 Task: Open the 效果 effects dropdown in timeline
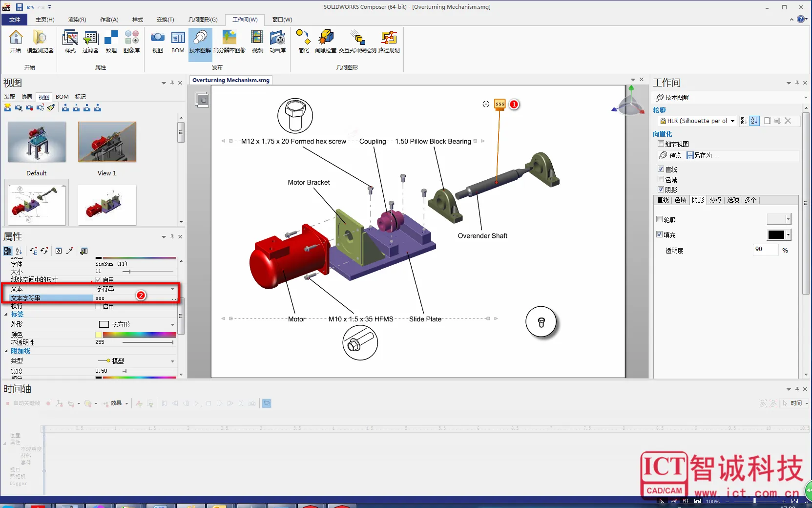pos(126,403)
